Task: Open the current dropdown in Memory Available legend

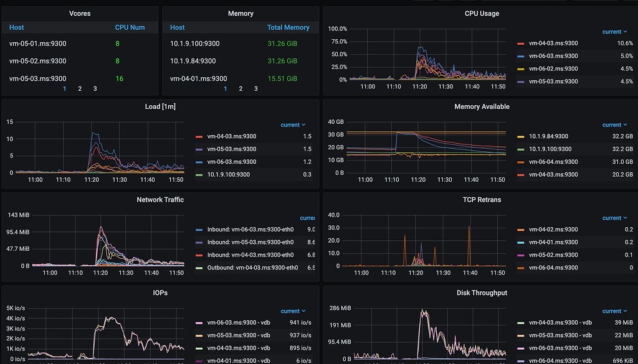Action: pos(614,125)
